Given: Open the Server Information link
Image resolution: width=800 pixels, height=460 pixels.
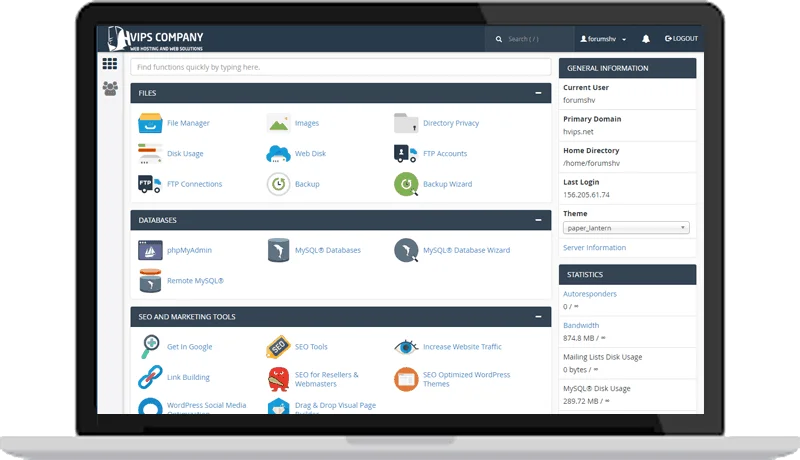Looking at the screenshot, I should tap(594, 247).
